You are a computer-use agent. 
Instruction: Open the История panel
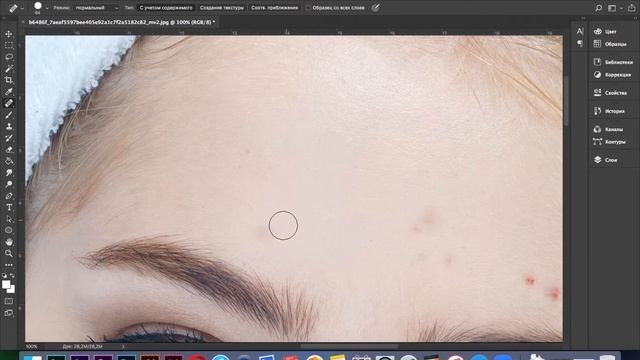tap(609, 111)
